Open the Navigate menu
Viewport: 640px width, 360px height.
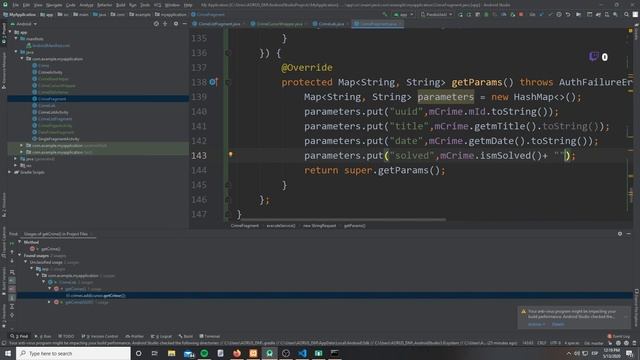click(x=54, y=5)
